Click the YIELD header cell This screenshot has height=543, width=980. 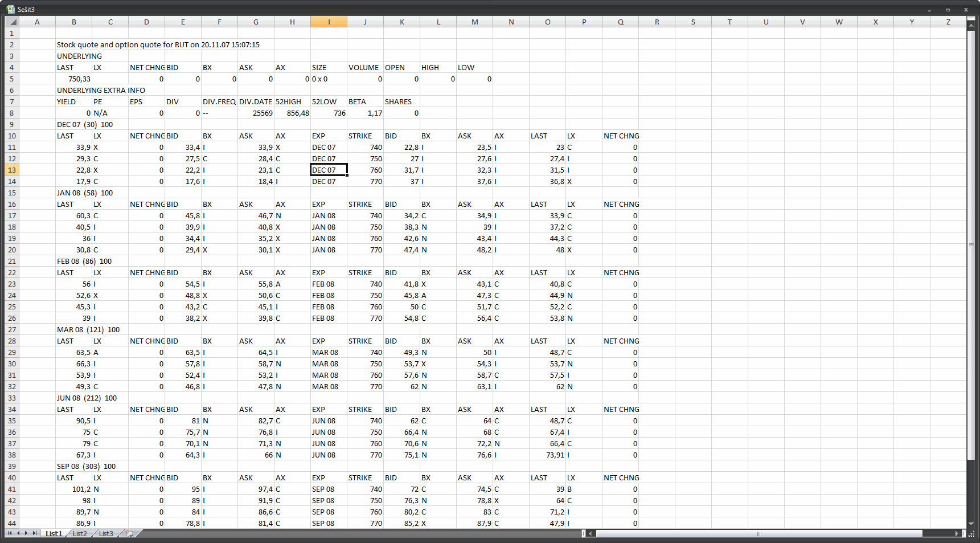click(73, 101)
